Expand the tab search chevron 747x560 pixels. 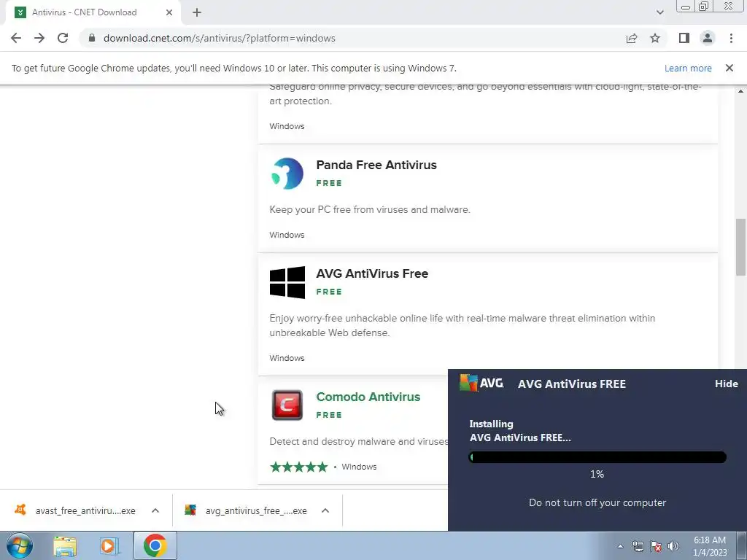(x=659, y=12)
